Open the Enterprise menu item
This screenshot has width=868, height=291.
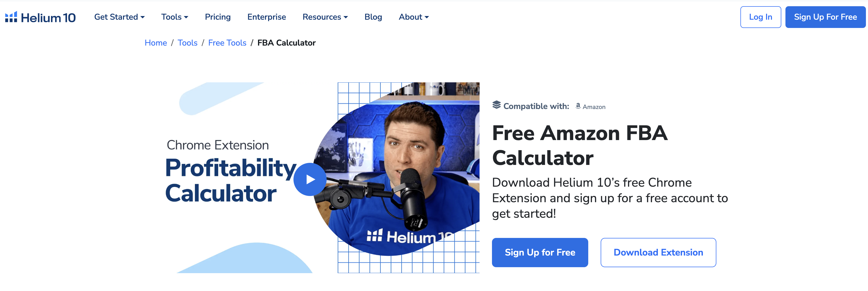(x=267, y=17)
